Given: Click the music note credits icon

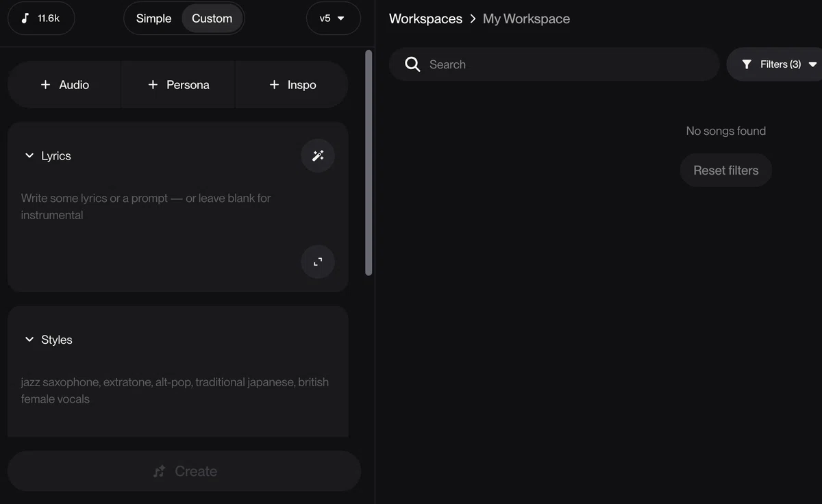Looking at the screenshot, I should [25, 18].
